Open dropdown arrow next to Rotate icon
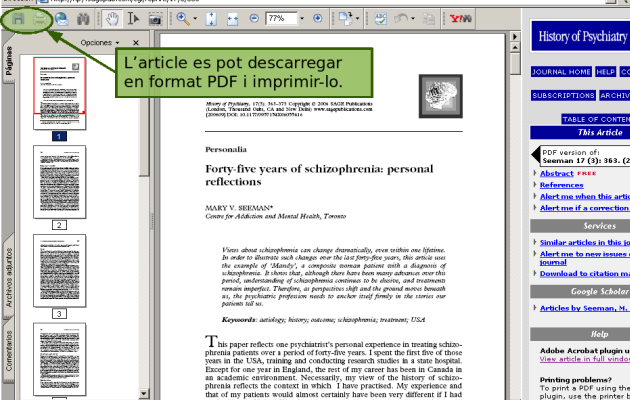Viewport: 630px width, 400px height. point(357,18)
